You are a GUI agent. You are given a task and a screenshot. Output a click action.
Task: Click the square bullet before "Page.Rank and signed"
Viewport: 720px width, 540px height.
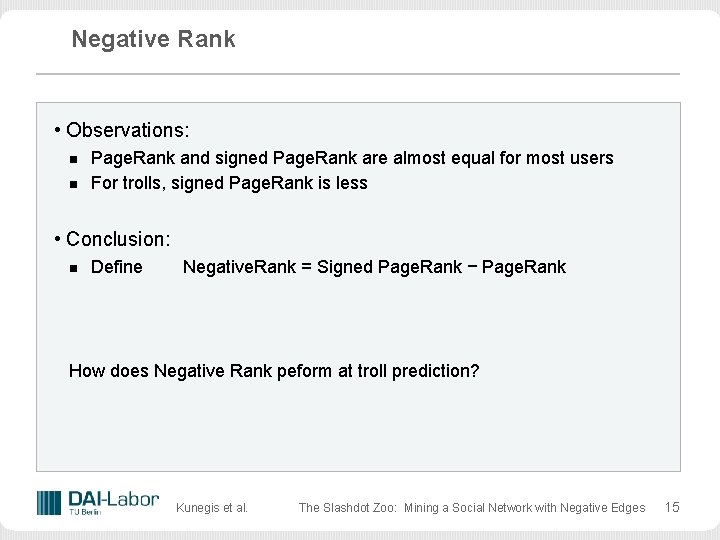73,159
